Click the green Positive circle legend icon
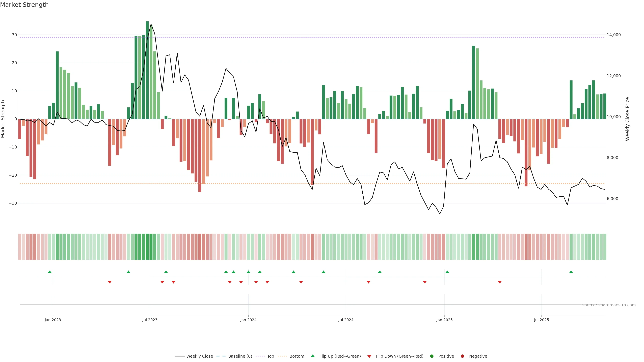 (x=432, y=356)
